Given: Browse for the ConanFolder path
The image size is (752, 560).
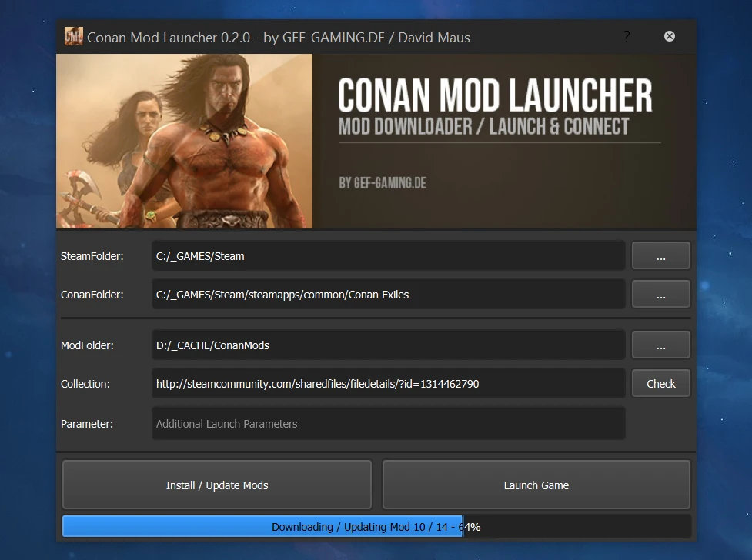Looking at the screenshot, I should pos(661,294).
